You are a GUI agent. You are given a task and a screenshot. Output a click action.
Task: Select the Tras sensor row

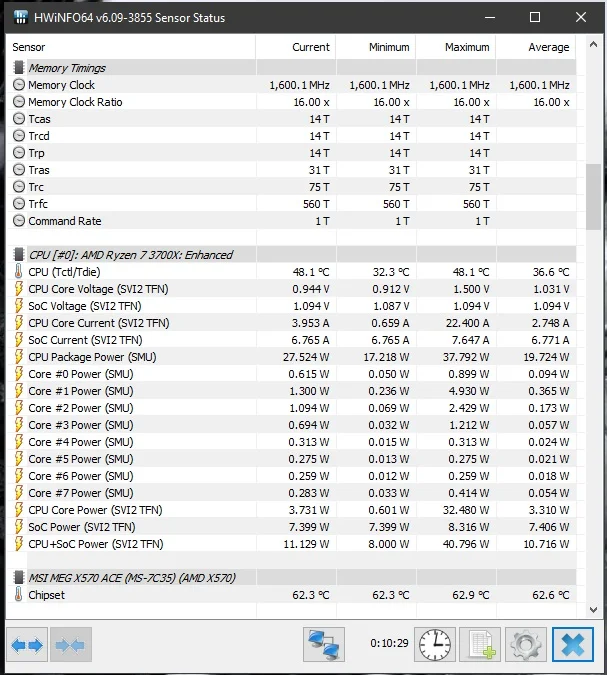coord(292,170)
